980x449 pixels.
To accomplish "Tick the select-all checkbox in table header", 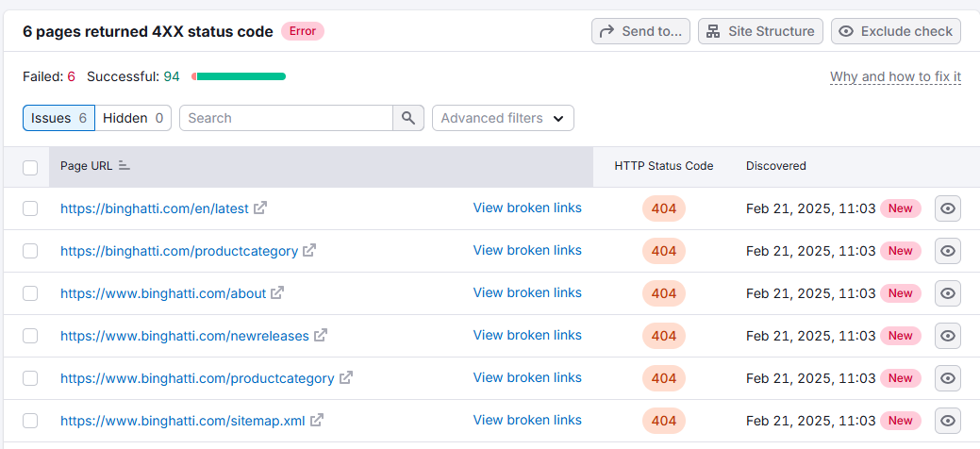I will 30,168.
